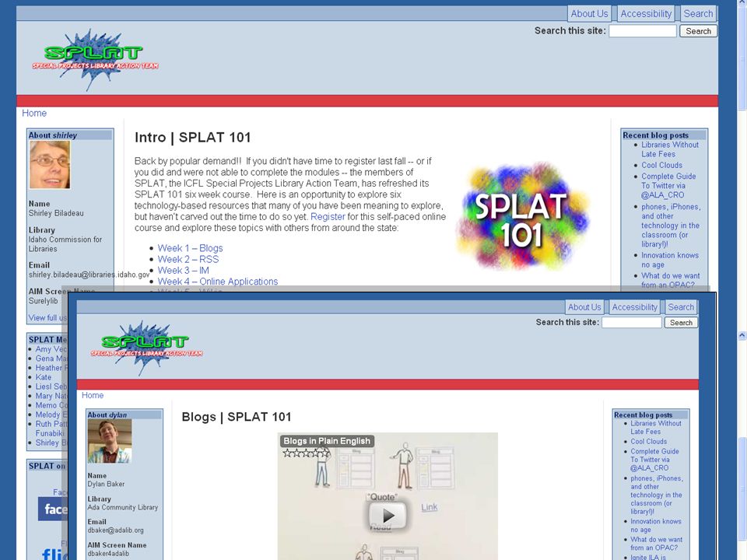Play the Blogs in Plain English video
Image resolution: width=747 pixels, height=560 pixels.
(388, 515)
